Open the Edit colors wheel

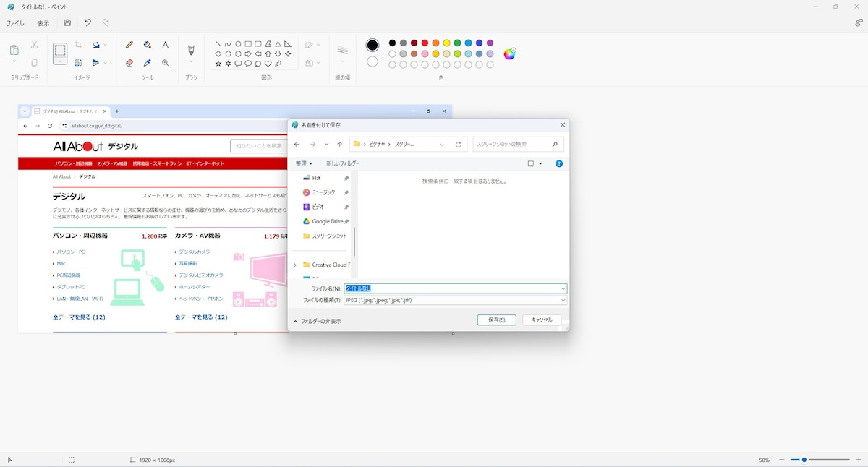510,53
